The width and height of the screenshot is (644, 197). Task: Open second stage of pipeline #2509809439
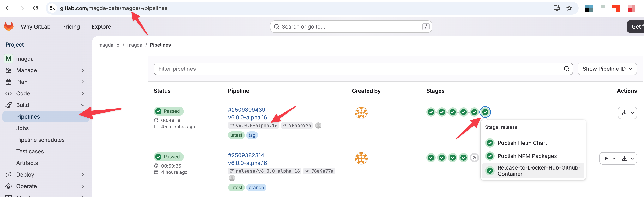(x=442, y=112)
